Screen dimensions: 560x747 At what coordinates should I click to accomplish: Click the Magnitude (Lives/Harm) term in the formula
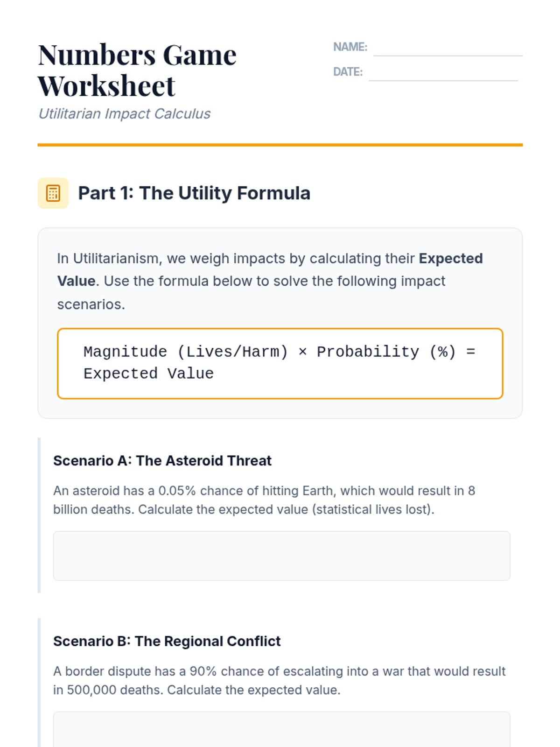186,352
